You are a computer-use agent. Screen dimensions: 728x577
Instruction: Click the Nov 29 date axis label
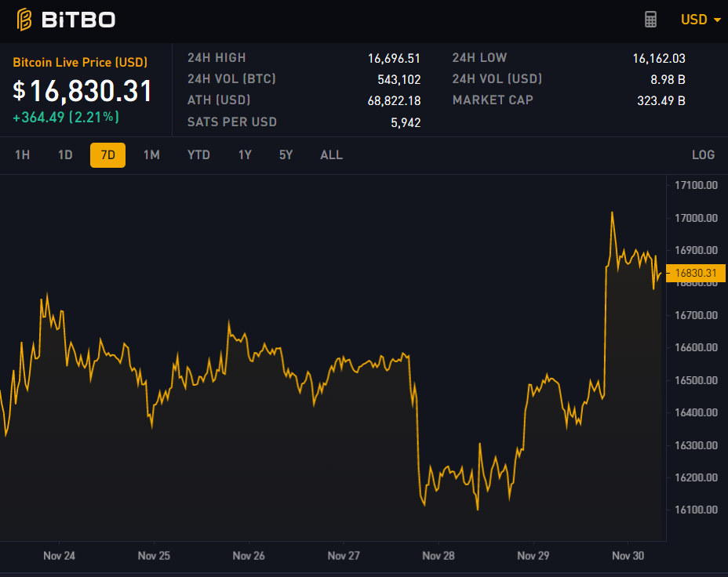pos(533,556)
